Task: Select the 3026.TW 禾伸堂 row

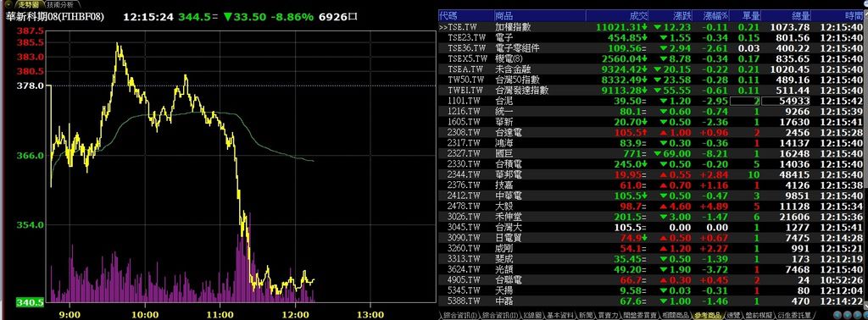Action: (651, 217)
